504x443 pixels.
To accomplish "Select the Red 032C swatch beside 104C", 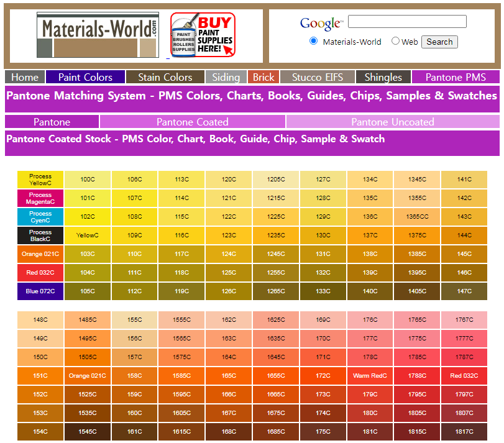I will click(x=40, y=273).
